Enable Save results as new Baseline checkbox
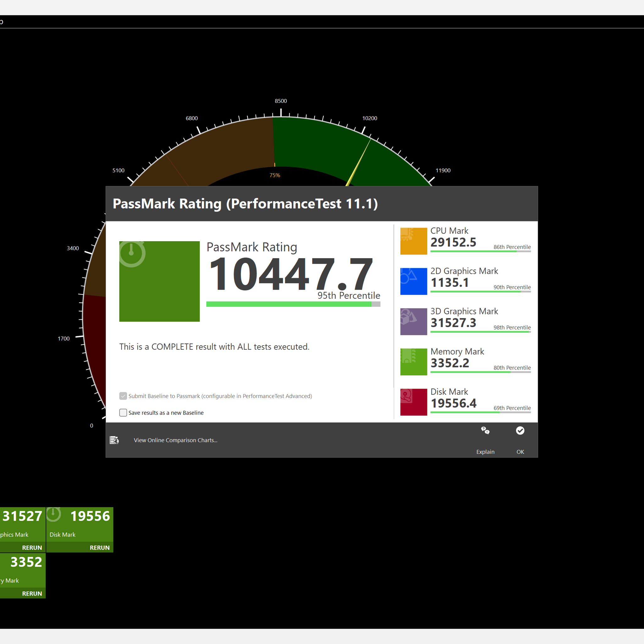 [x=123, y=413]
